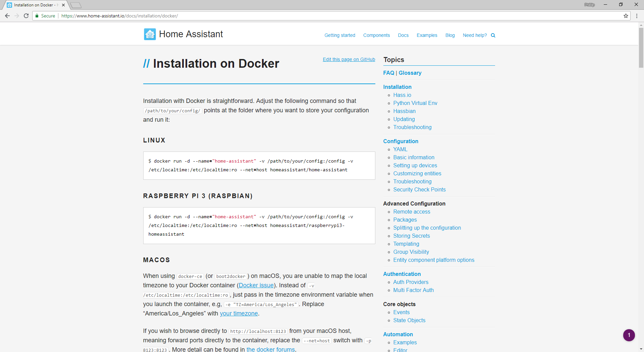Viewport: 644px width, 352px height.
Task: Click the page vertical scrollbar thumb
Action: point(641,48)
